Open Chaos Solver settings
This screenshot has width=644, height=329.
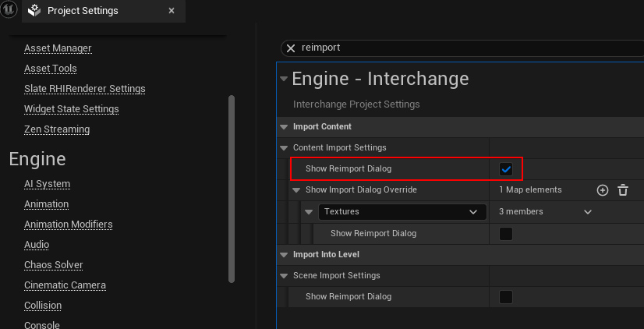coord(53,265)
